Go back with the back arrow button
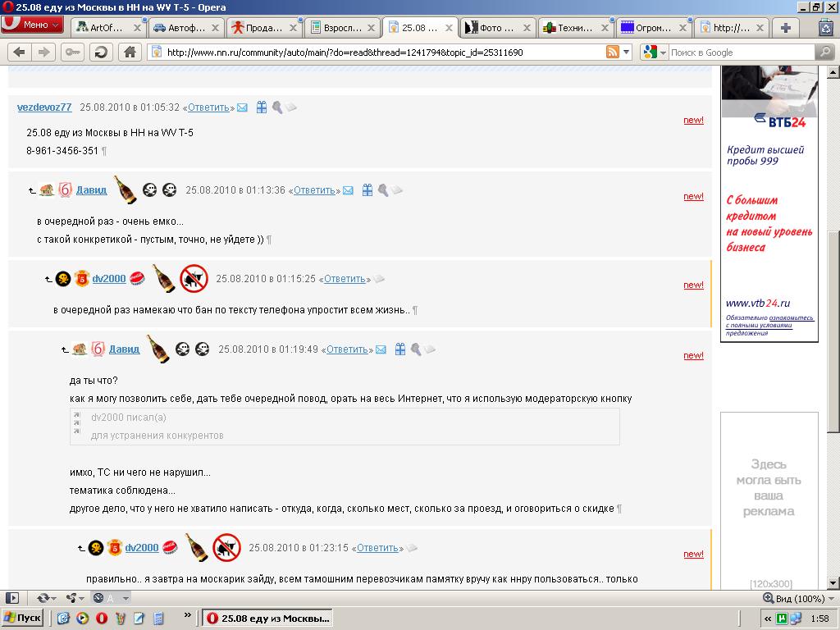Screen dimensions: 840x630 [20, 52]
